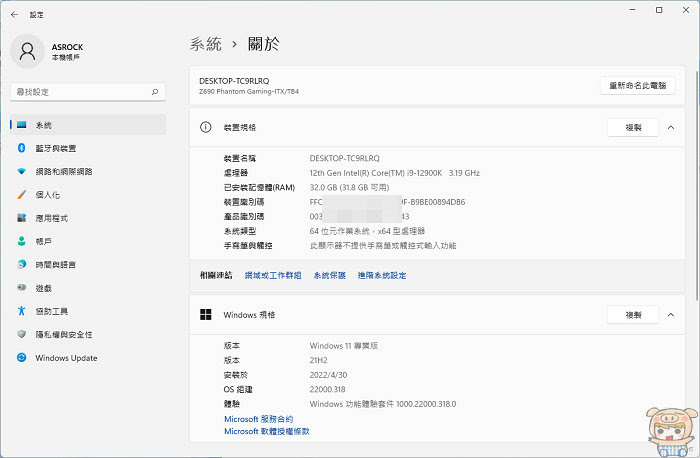This screenshot has height=458, width=700.
Task: Close the Settings window
Action: click(686, 10)
